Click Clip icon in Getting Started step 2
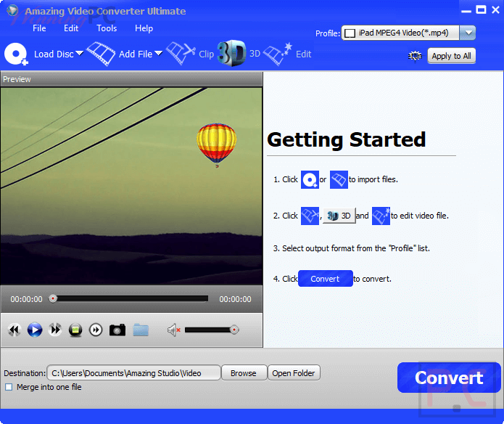This screenshot has height=424, width=504. click(x=310, y=216)
